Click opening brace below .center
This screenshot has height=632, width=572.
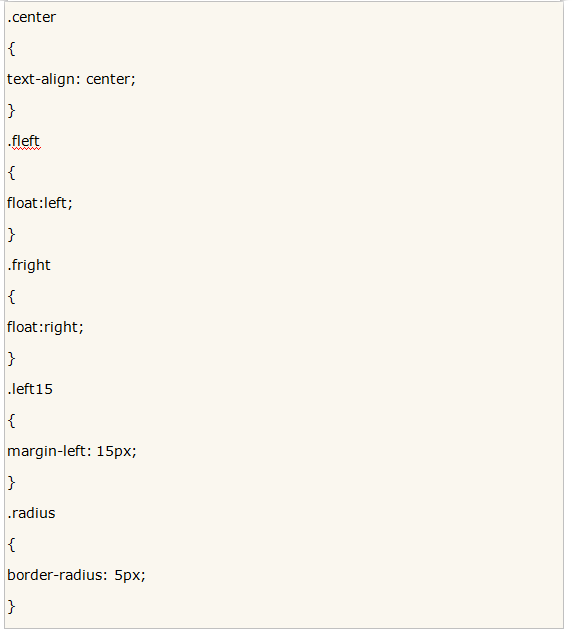coord(12,49)
